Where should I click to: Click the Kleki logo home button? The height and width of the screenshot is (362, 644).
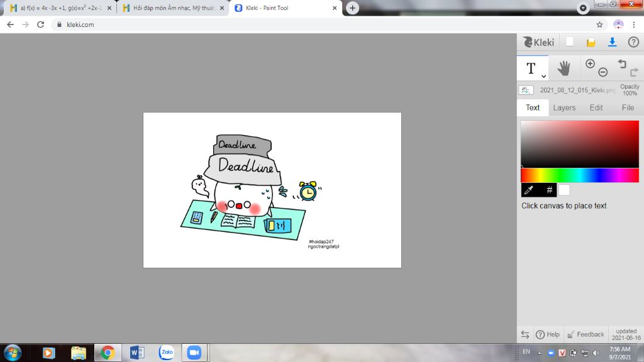tap(538, 42)
